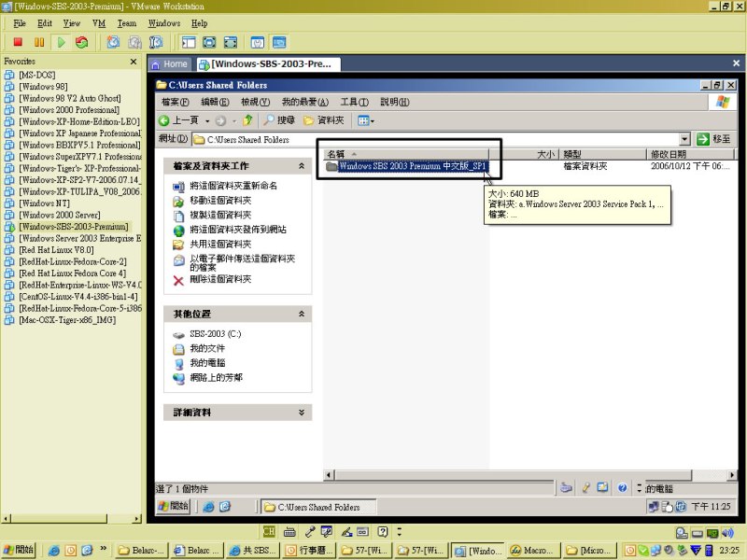Click the red Power Off button in VMware toolbar
Screen dimensions: 747x560
tap(18, 42)
